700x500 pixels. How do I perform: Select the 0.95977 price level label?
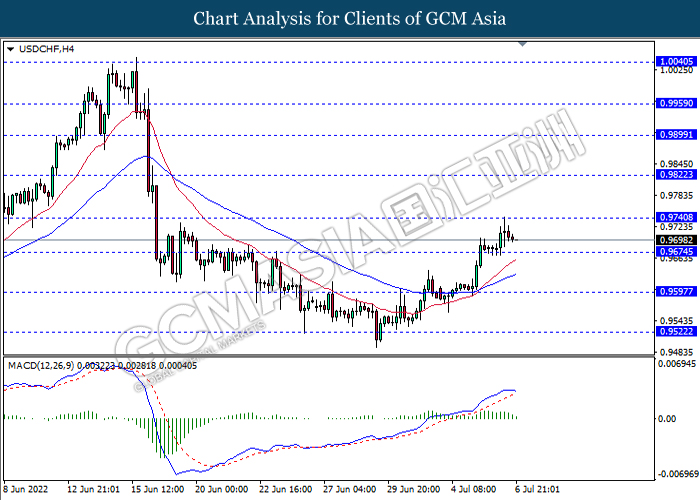click(676, 292)
